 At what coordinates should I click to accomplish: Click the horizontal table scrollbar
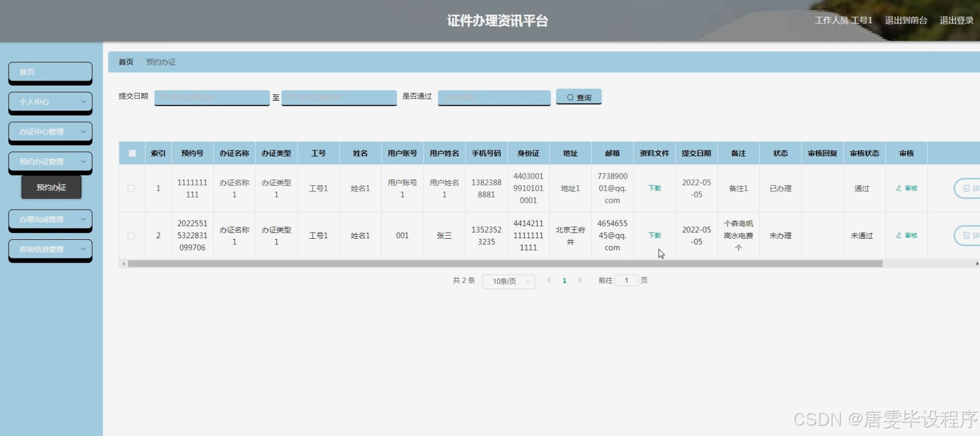pyautogui.click(x=505, y=264)
